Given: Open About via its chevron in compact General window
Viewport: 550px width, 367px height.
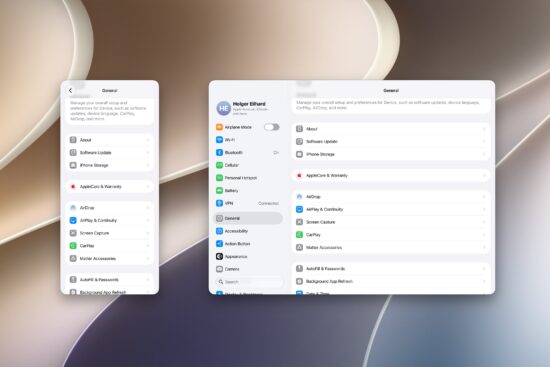Looking at the screenshot, I should click(148, 140).
